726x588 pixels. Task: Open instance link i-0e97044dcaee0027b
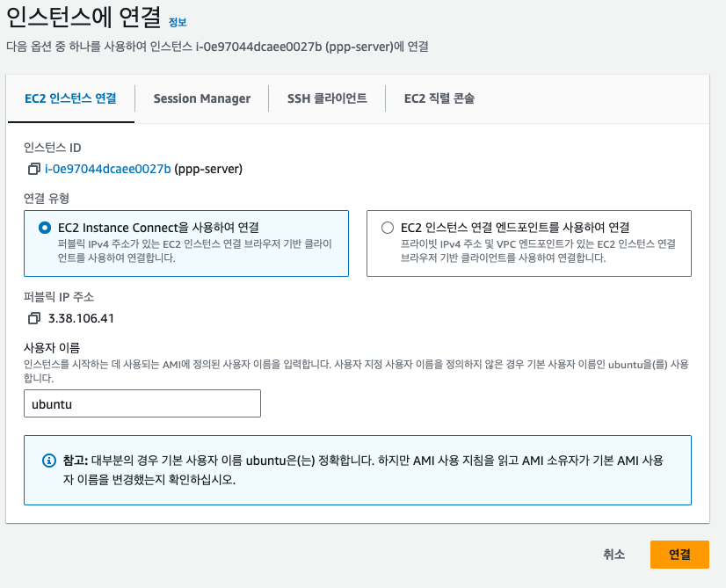[108, 169]
